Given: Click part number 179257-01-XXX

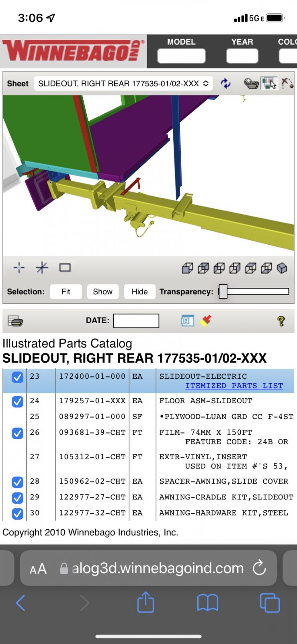Looking at the screenshot, I should click(x=92, y=401).
